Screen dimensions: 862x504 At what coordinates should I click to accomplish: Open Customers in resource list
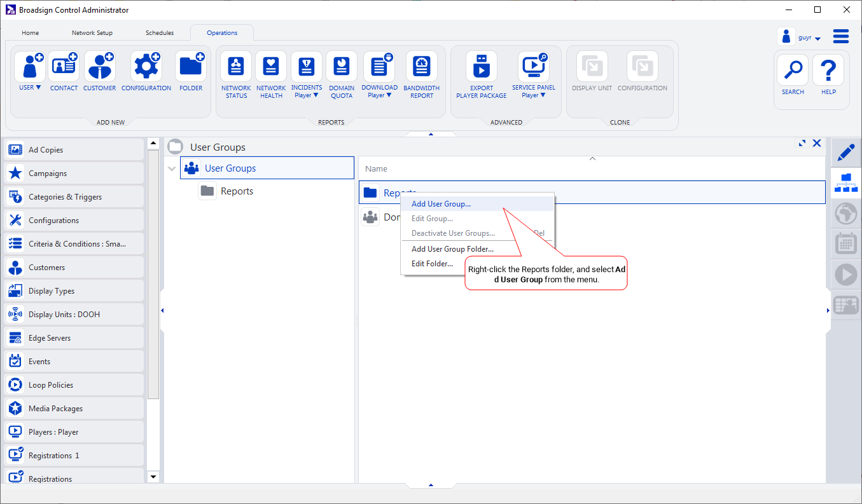coord(74,268)
